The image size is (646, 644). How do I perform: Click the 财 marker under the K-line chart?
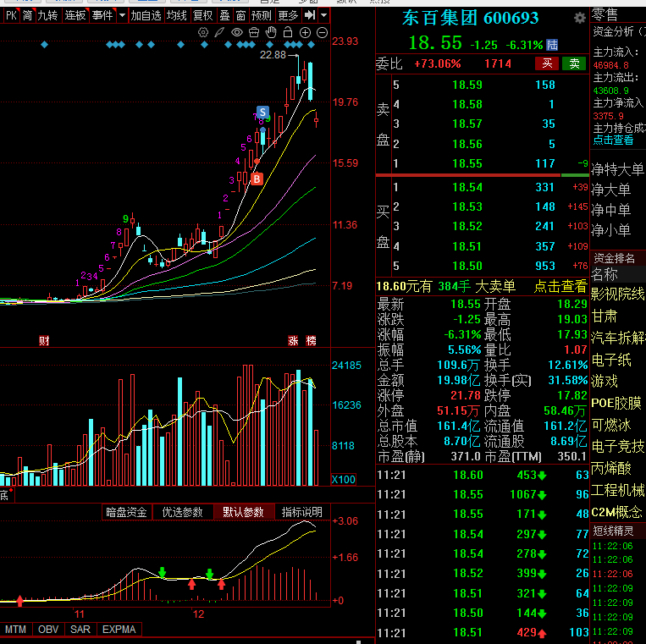pyautogui.click(x=44, y=340)
